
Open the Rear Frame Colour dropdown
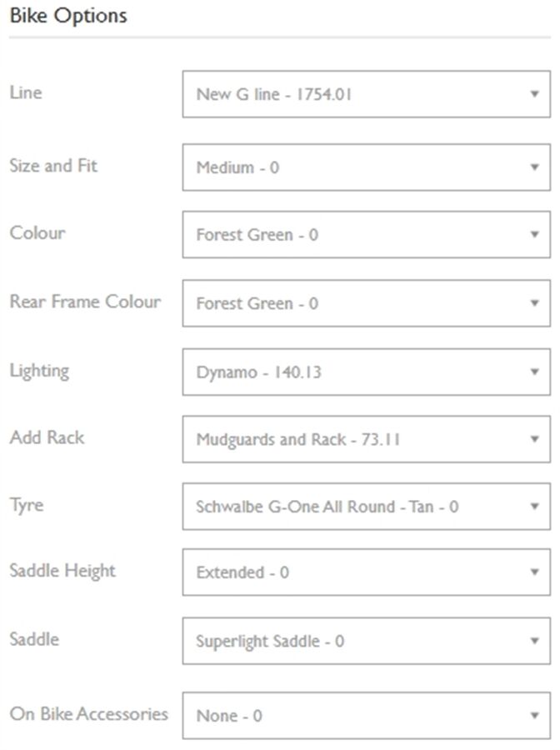click(x=366, y=303)
